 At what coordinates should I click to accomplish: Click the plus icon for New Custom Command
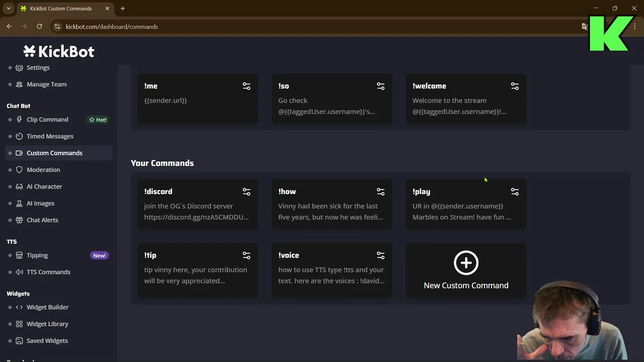466,263
